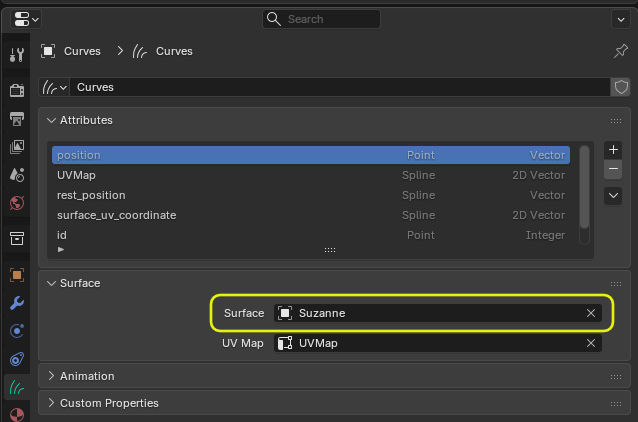Expand the Animation panel
This screenshot has height=422, width=638.
tap(52, 376)
